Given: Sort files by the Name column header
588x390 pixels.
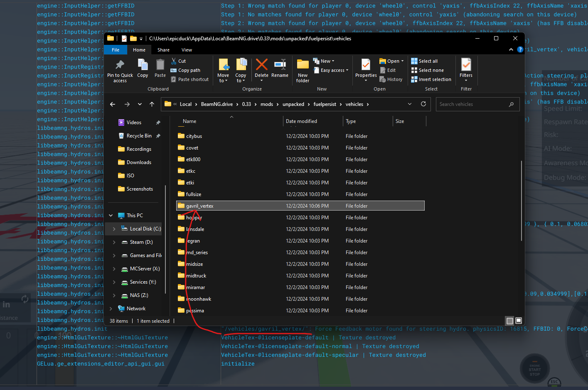Looking at the screenshot, I should 189,121.
